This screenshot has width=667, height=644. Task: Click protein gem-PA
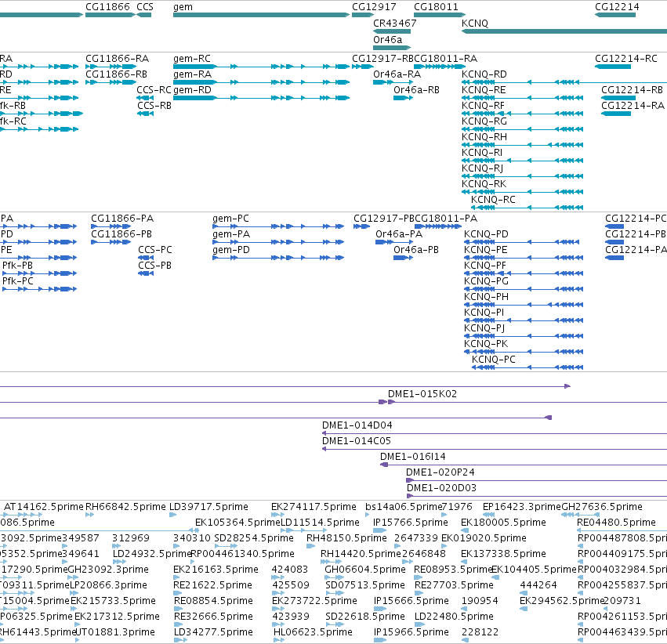click(278, 242)
